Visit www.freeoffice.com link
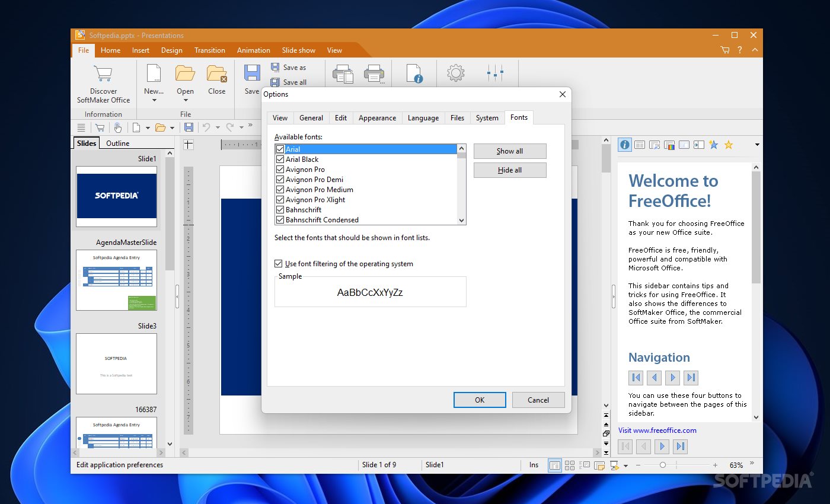This screenshot has width=830, height=504. pos(657,430)
